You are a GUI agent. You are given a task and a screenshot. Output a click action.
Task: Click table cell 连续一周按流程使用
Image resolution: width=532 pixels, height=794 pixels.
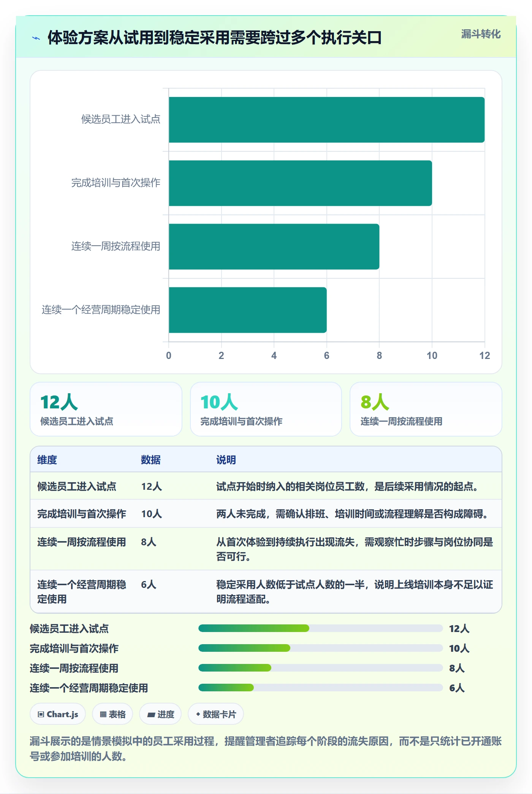(x=82, y=542)
